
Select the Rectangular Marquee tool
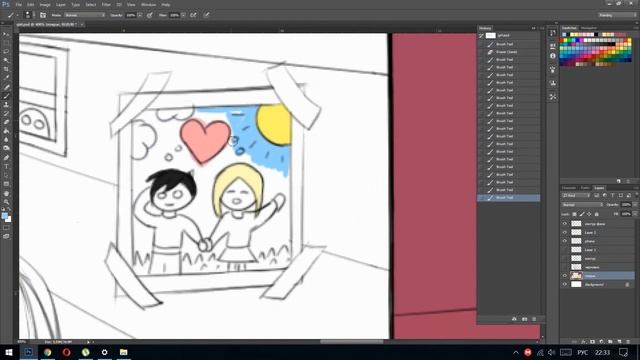point(6,43)
